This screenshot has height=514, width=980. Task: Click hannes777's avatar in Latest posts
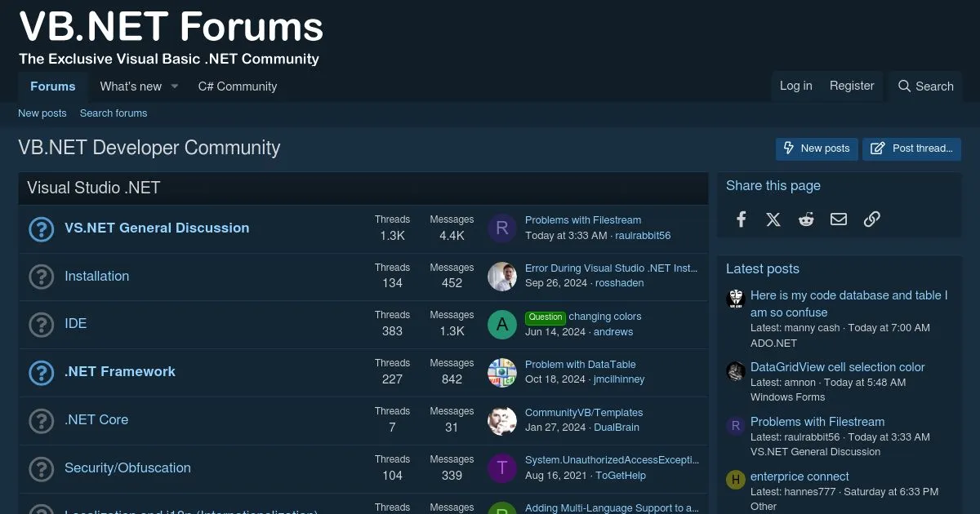[x=736, y=480]
